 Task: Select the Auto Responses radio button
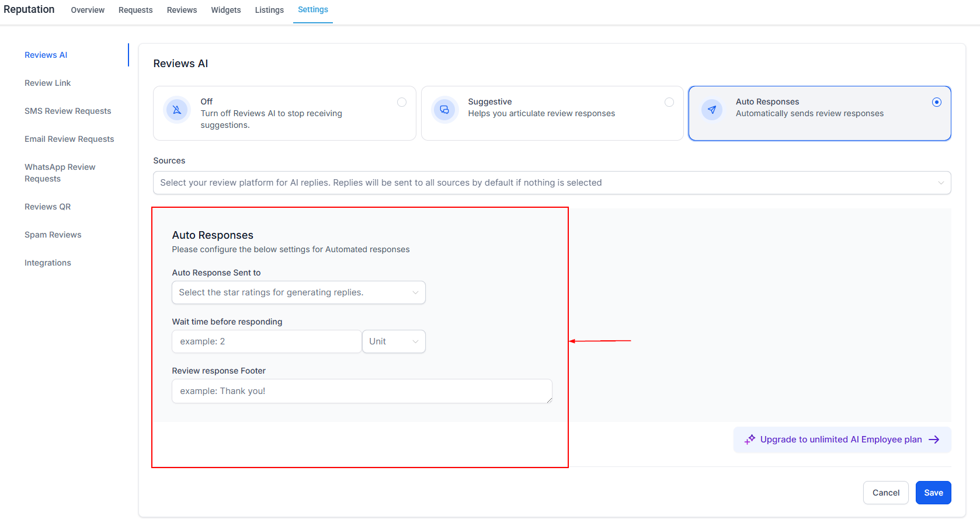tap(937, 102)
